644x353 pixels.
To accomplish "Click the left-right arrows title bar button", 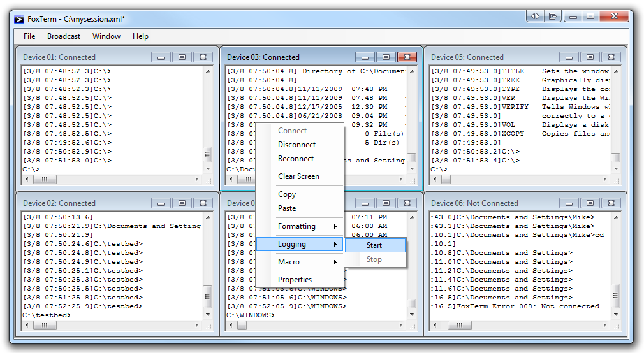I will point(535,17).
